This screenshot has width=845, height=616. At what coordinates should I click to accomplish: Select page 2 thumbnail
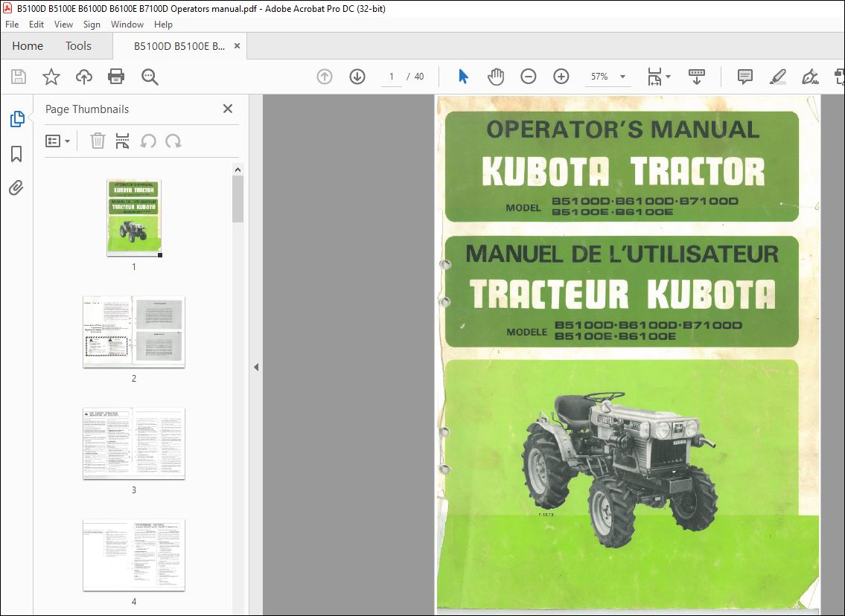(134, 332)
